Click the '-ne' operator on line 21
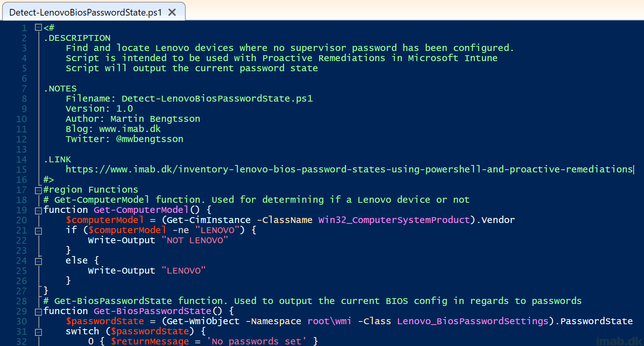 [181, 230]
